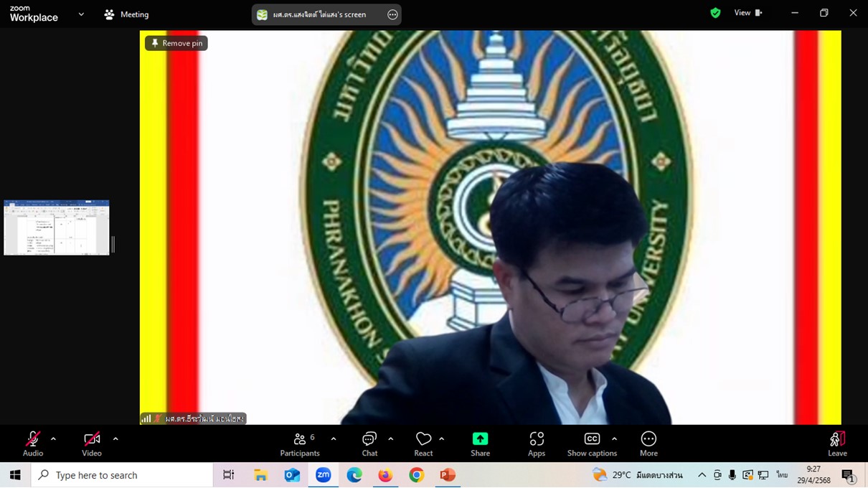Open Microsoft Edge from taskbar
Viewport: 868px width, 488px height.
click(354, 475)
